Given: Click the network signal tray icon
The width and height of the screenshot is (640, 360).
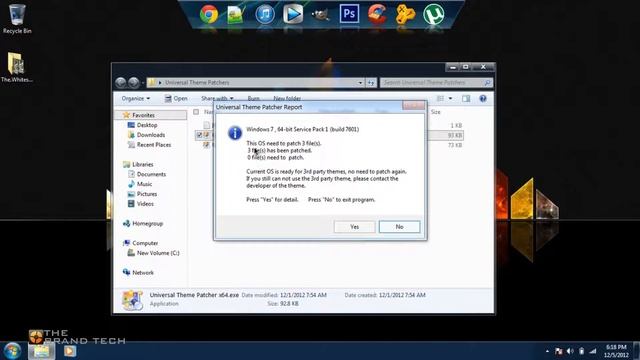Looking at the screenshot, I should click(593, 351).
